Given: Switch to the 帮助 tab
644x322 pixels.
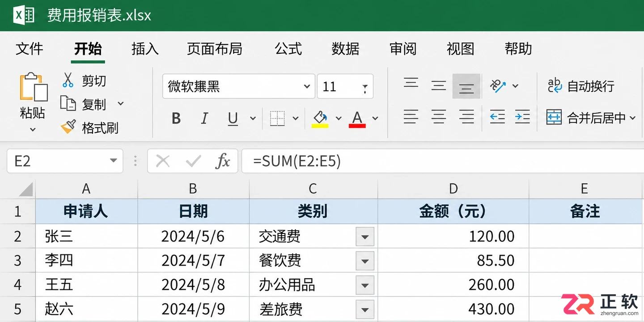Looking at the screenshot, I should pyautogui.click(x=518, y=48).
